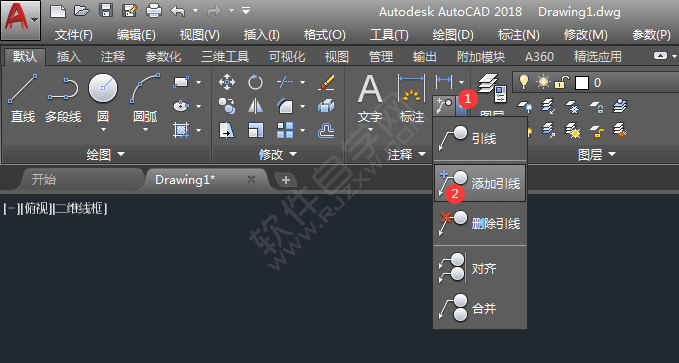
Task: Expand the Hatch tool dropdown arrow
Action: click(198, 130)
